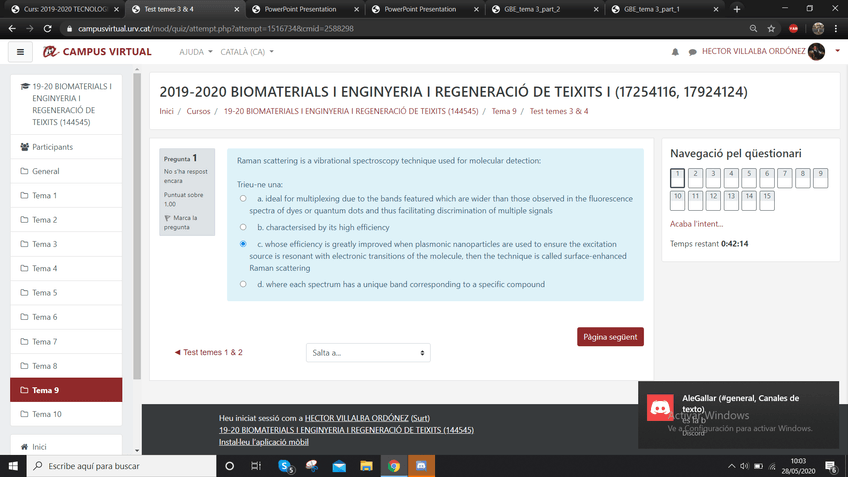Select answer option a about multiplexing
848x477 pixels.
243,199
